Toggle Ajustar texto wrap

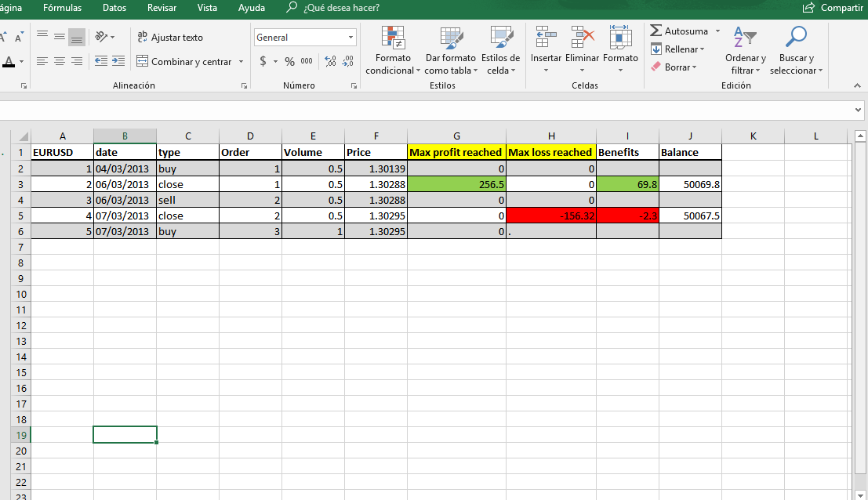pyautogui.click(x=170, y=37)
